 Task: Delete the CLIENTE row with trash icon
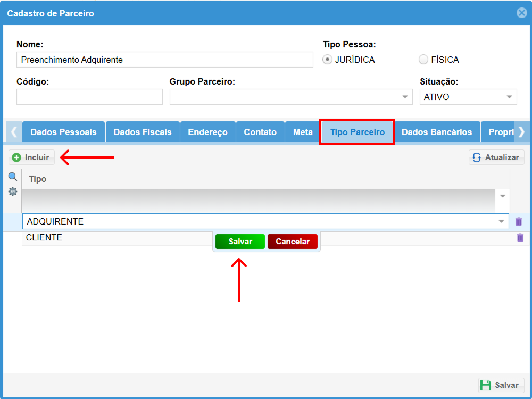[520, 238]
